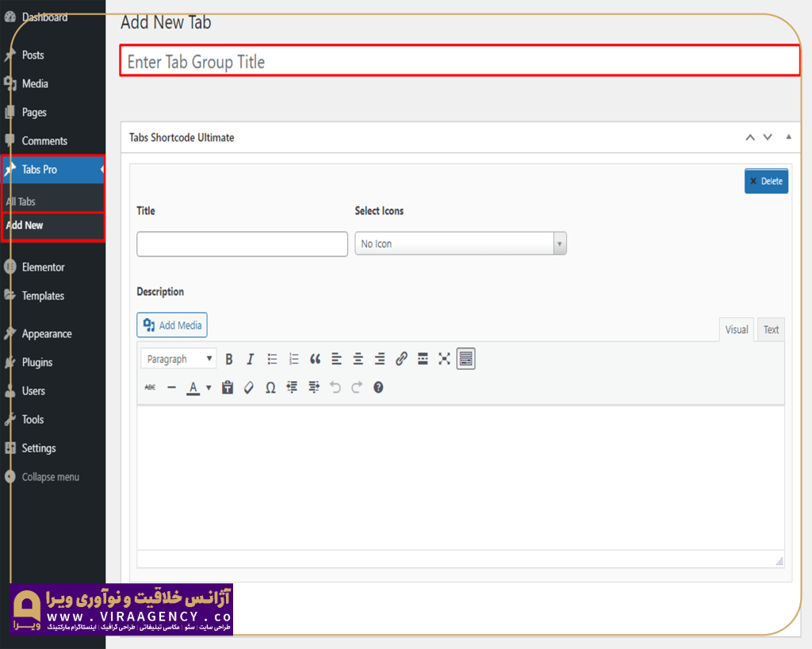Apply the text color swatch

193,387
